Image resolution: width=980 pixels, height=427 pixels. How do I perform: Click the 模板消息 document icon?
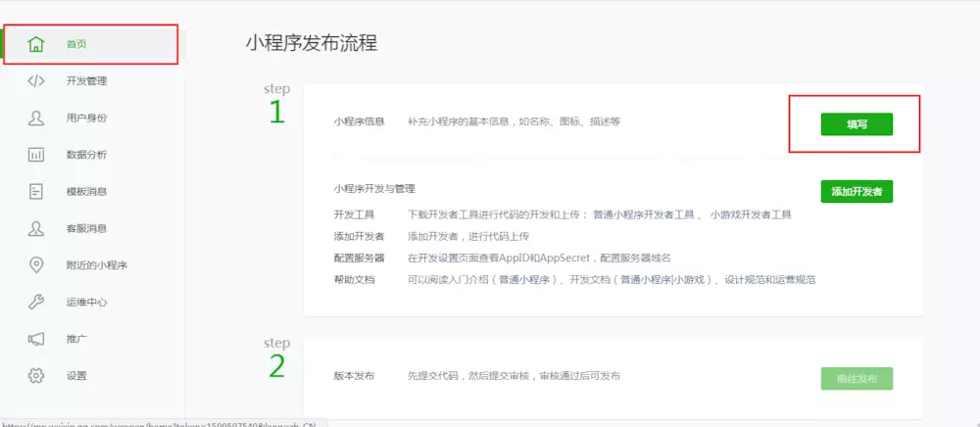pyautogui.click(x=36, y=192)
